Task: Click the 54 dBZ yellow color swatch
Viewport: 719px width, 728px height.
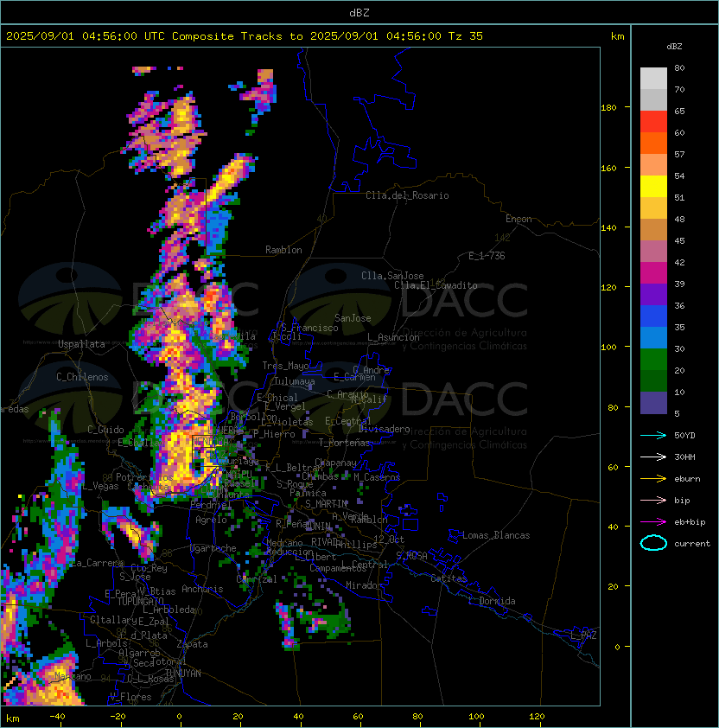Action: (653, 187)
